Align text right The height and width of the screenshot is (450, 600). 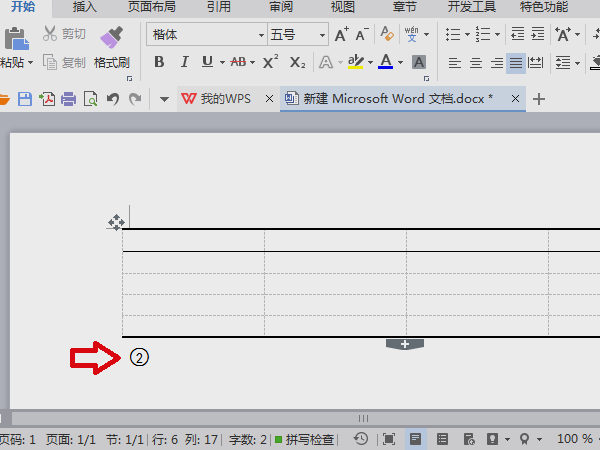497,62
